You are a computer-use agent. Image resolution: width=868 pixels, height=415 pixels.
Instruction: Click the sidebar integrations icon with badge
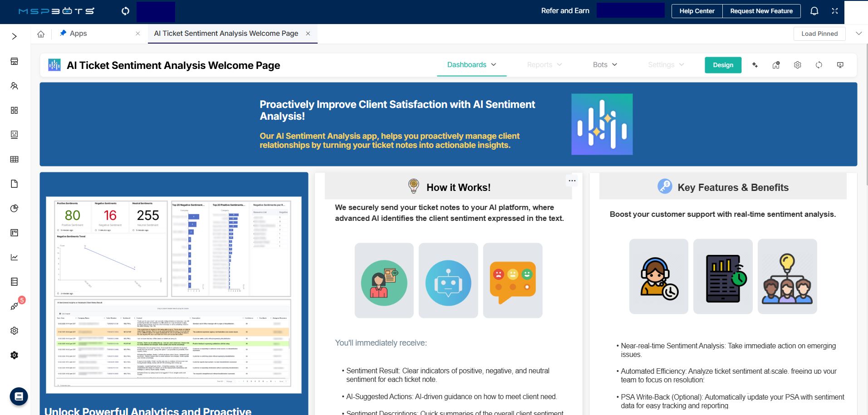(15, 306)
